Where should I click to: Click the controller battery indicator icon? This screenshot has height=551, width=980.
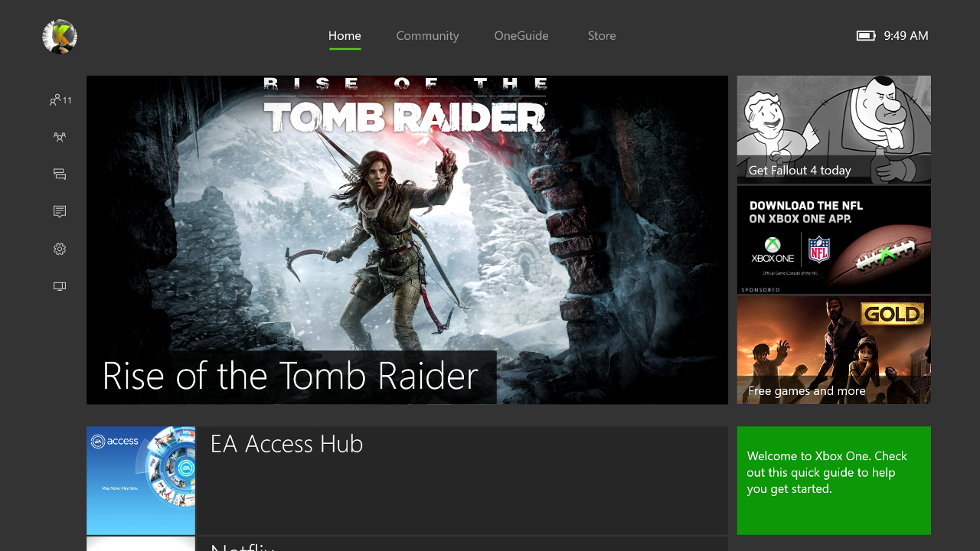pos(866,35)
